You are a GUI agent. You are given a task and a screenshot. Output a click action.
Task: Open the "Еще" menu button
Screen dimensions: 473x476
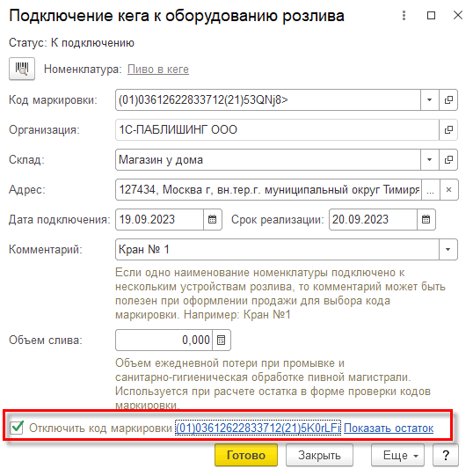397,455
